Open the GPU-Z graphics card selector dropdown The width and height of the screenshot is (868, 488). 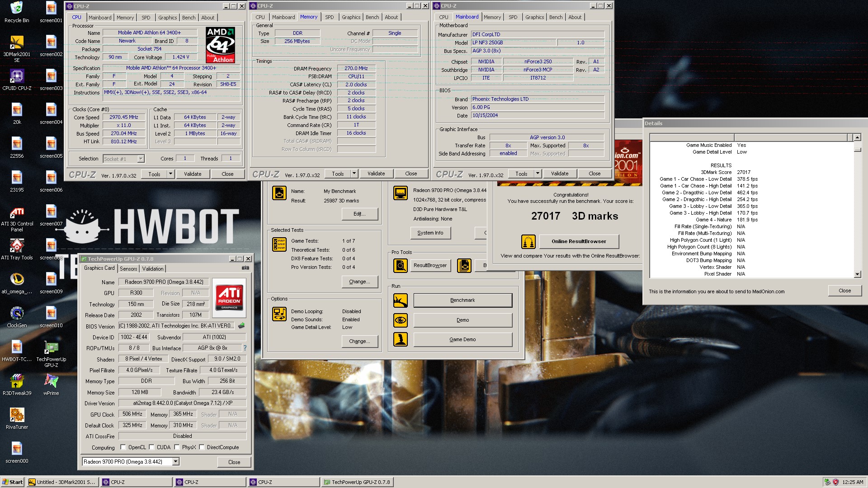pos(175,462)
